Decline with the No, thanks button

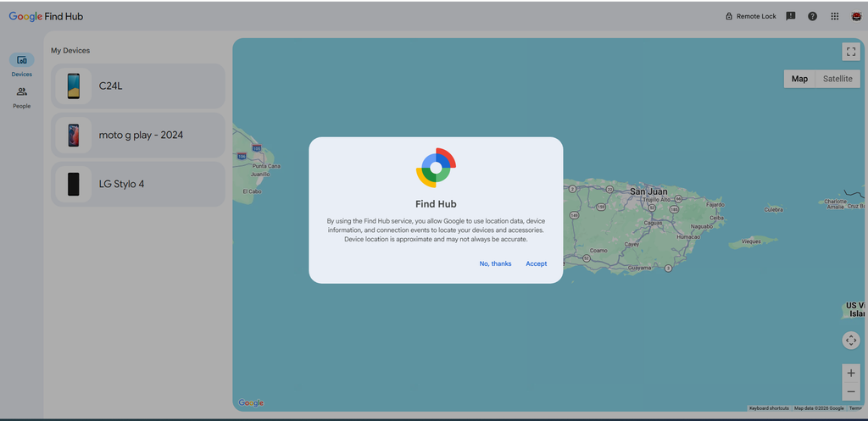point(495,264)
